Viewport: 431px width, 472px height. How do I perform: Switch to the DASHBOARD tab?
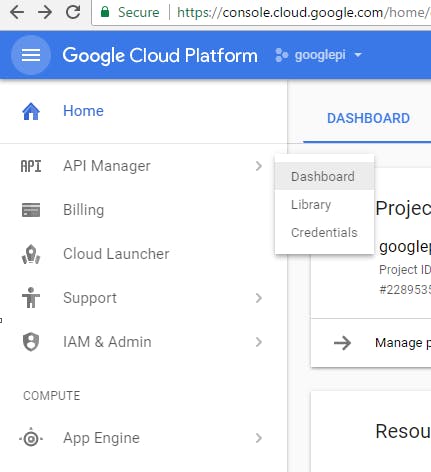point(368,118)
